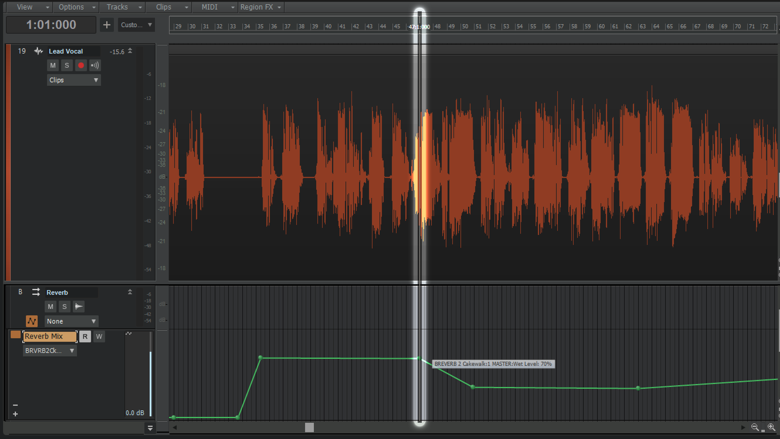Click envelope node after the downward slope

pos(473,387)
